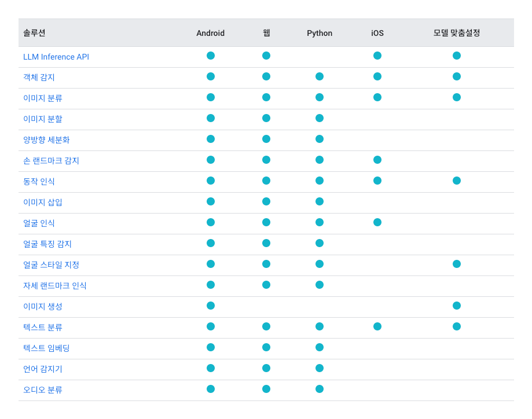Click the 얼굴 스타일 지정 row
Image resolution: width=532 pixels, height=419 pixels.
pyautogui.click(x=52, y=264)
